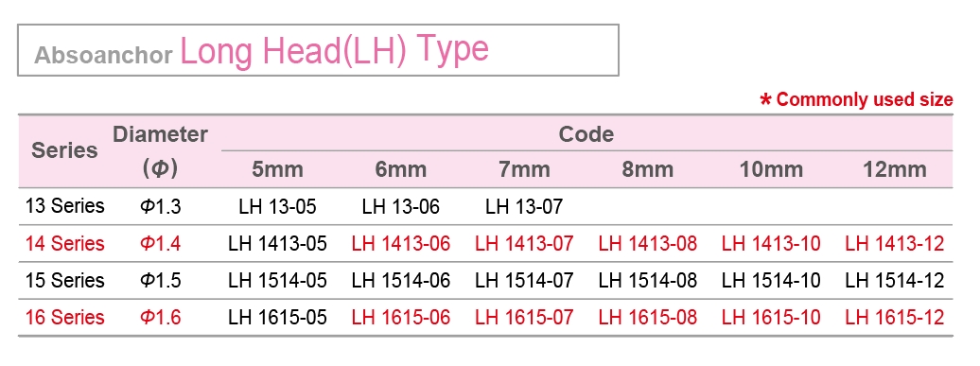The height and width of the screenshot is (366, 980).
Task: Click code LH 1514-10
Action: pos(771,281)
